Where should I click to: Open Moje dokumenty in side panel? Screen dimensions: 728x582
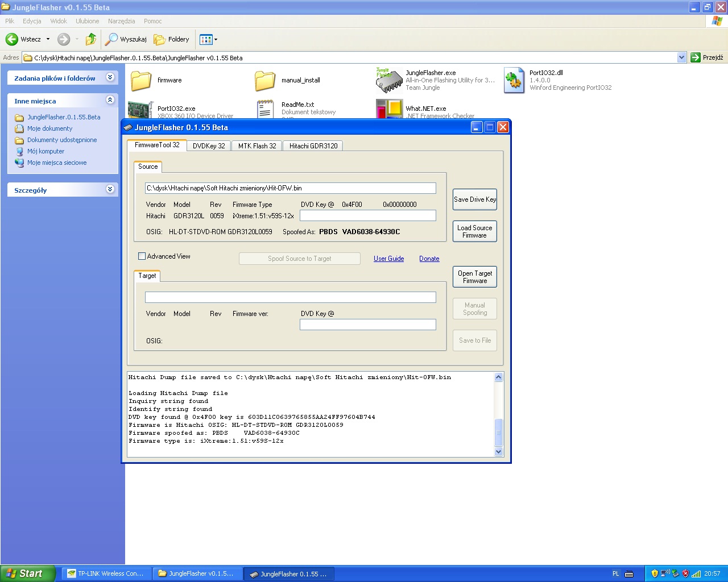[x=50, y=128]
